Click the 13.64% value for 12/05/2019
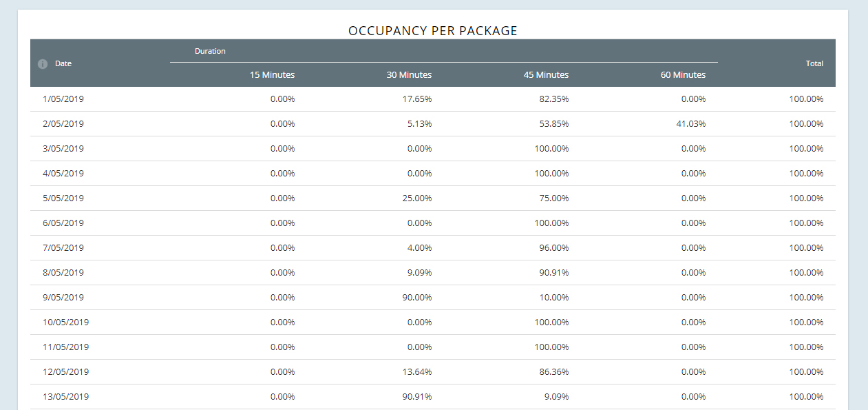868x410 pixels. click(x=418, y=372)
